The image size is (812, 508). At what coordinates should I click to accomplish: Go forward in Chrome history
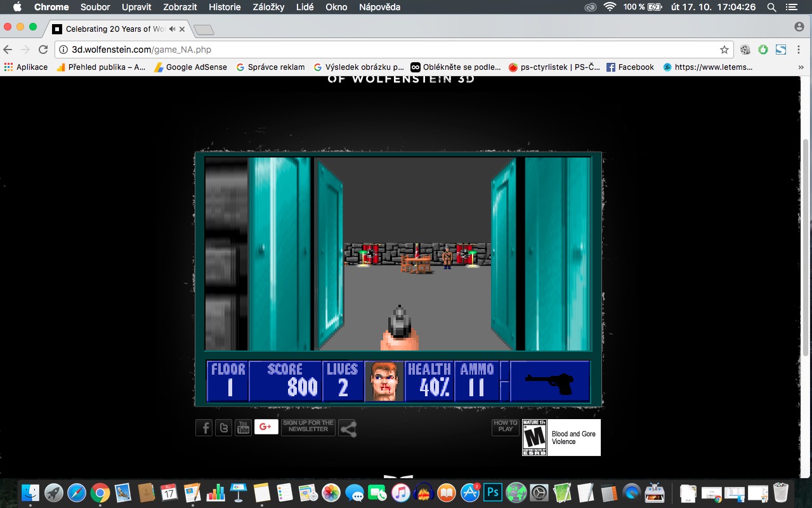25,50
